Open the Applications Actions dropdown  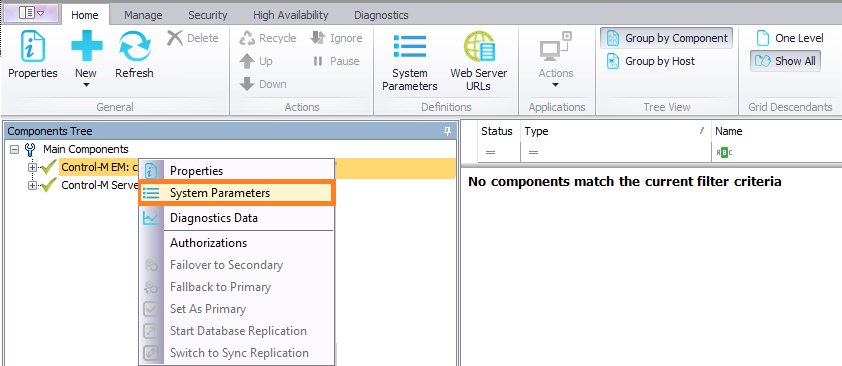pos(556,60)
